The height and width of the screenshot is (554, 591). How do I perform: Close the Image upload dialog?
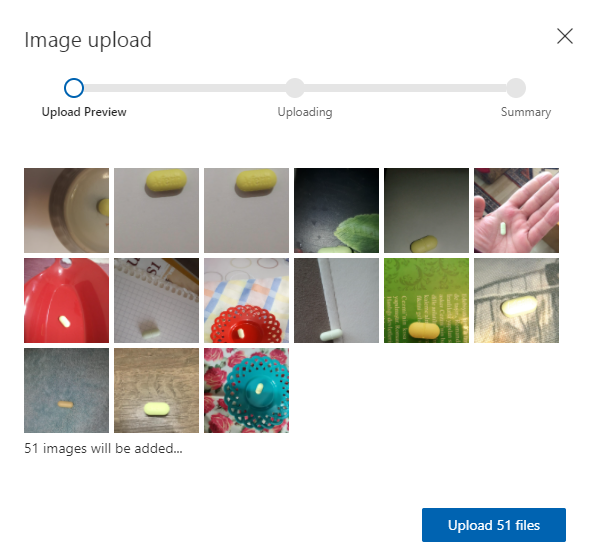coord(565,36)
